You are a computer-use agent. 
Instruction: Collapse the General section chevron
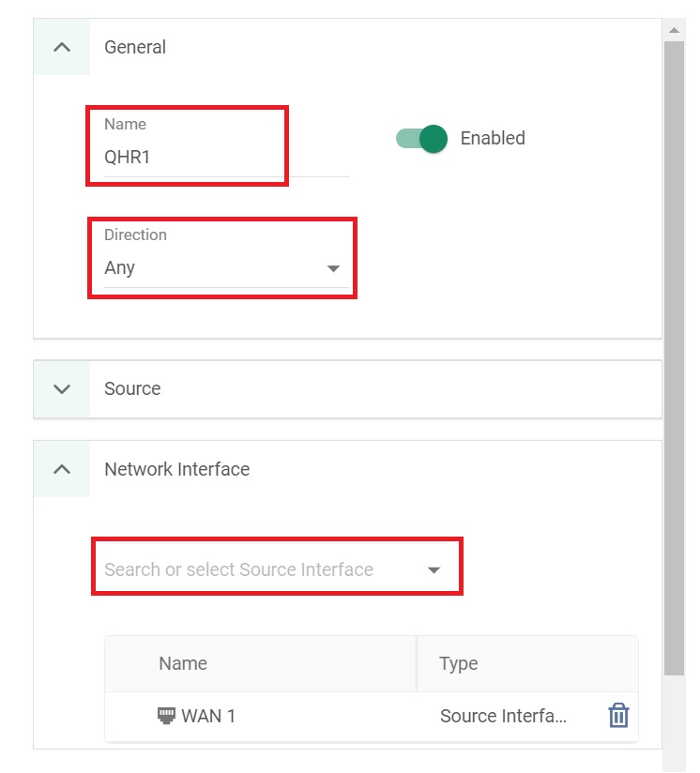62,47
